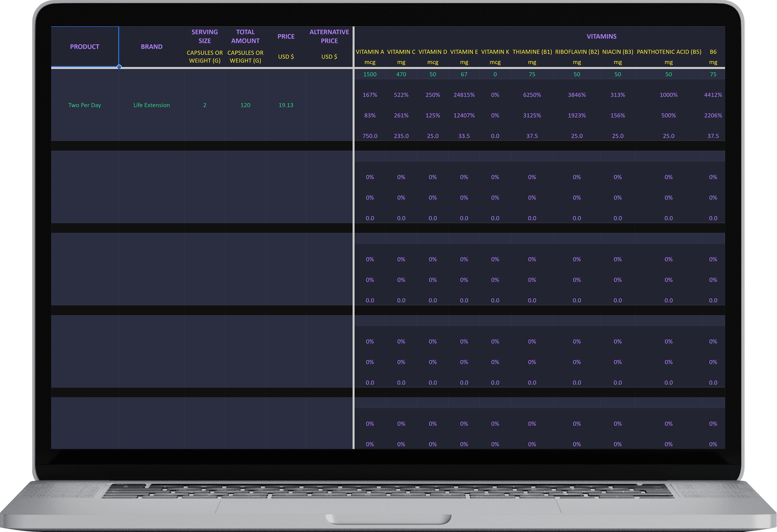Viewport: 777px width, 532px height.
Task: Click the 19.13 price cell
Action: [286, 105]
